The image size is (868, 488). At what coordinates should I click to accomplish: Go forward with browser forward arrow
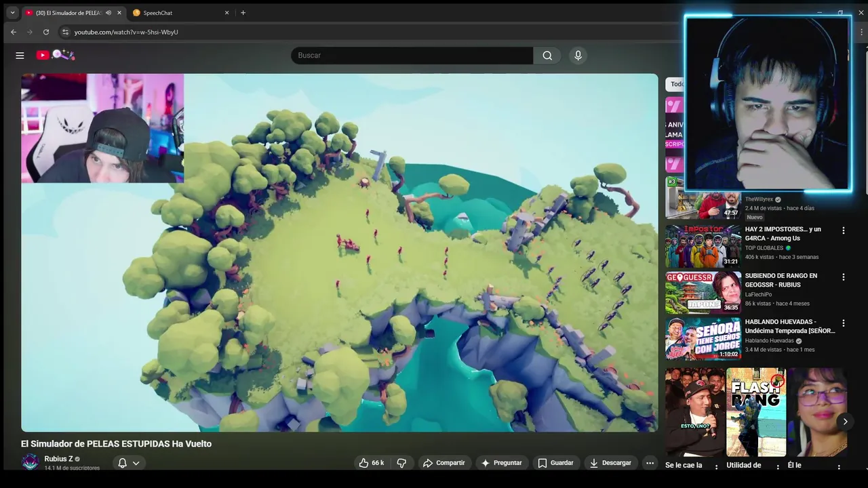[30, 32]
